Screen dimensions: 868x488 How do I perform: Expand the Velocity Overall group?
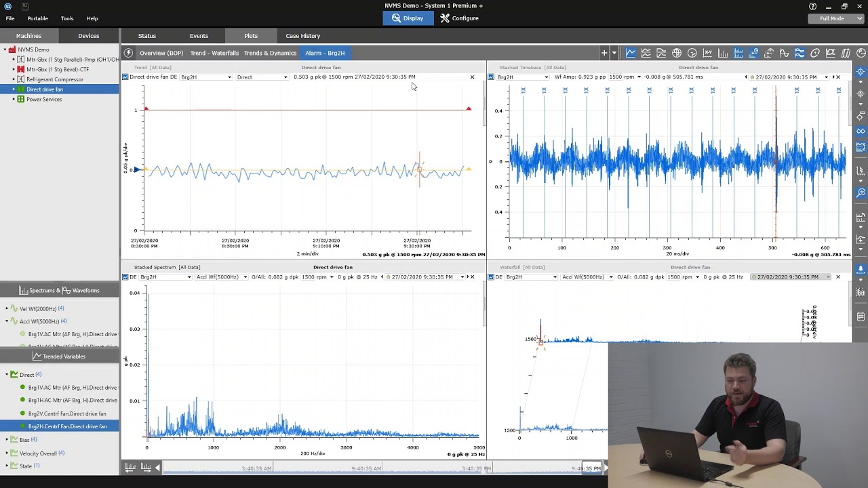click(x=7, y=453)
